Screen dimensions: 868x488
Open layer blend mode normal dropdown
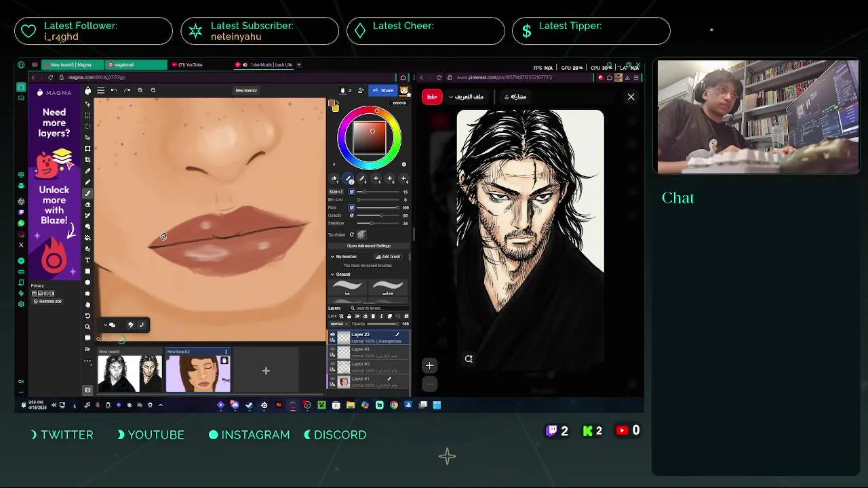(x=339, y=323)
